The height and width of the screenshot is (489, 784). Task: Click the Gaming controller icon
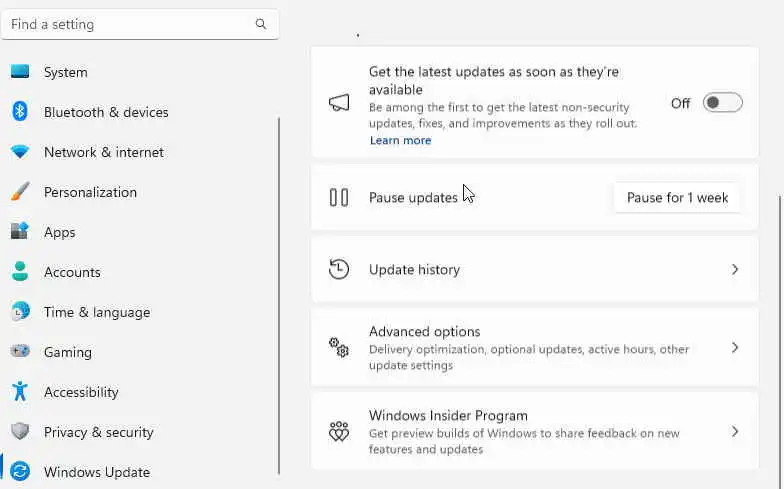coord(20,352)
